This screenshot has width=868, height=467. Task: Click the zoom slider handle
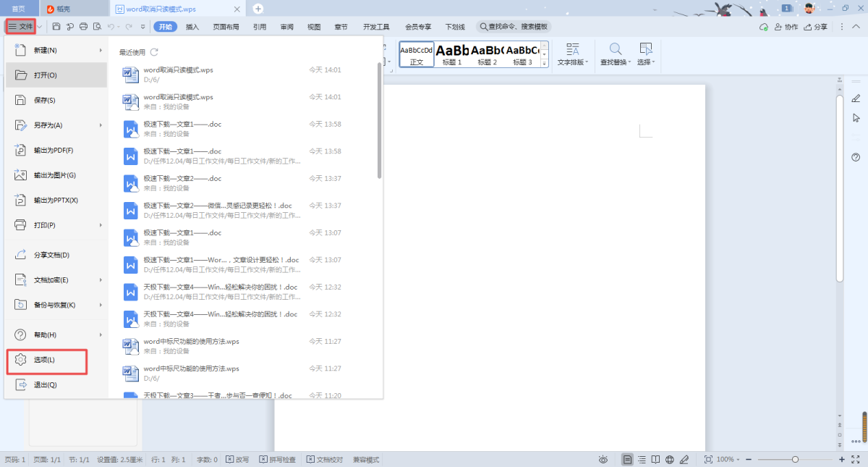pos(796,460)
